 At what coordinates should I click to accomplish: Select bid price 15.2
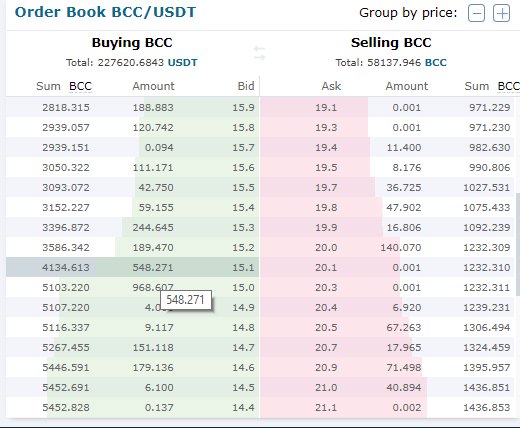click(243, 247)
